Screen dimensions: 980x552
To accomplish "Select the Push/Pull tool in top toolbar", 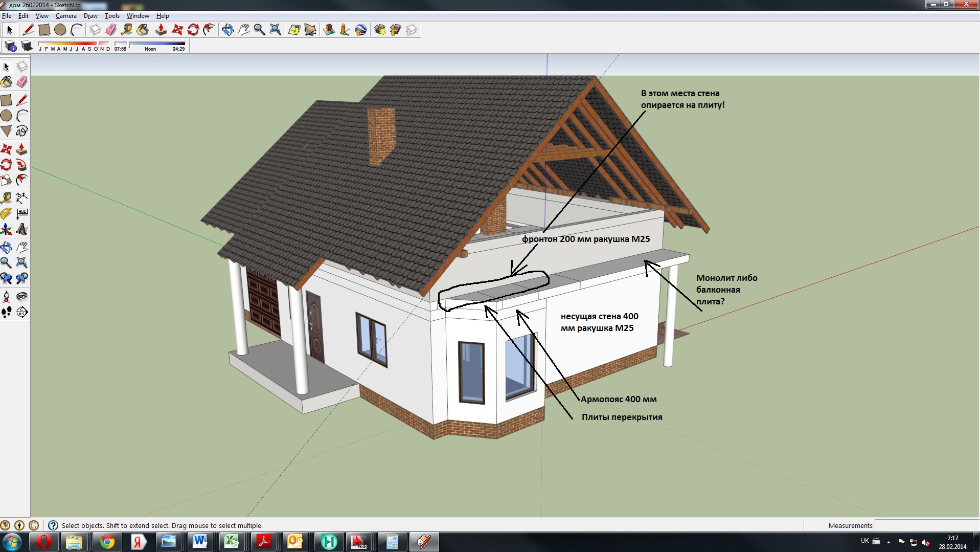I will (161, 30).
